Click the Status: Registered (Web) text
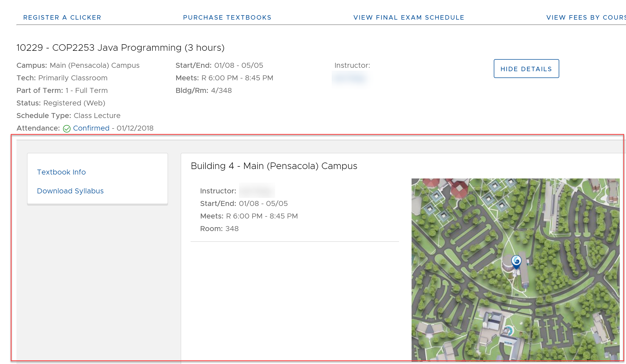Viewport: 626px width, 364px height. tap(61, 103)
